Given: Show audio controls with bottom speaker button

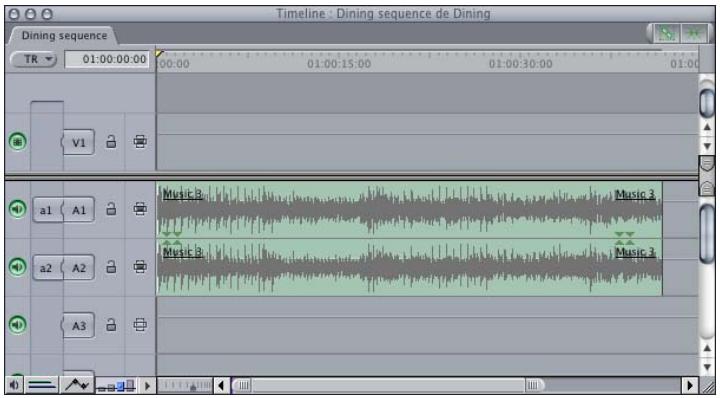Looking at the screenshot, I should [14, 385].
